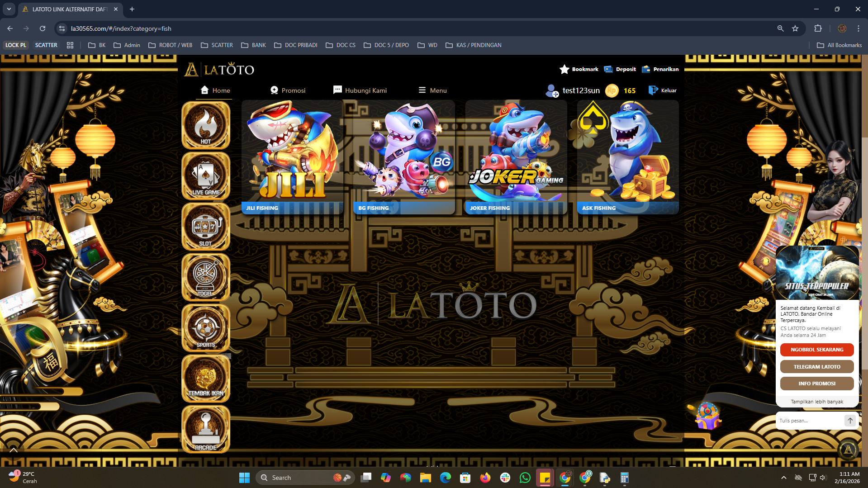Open the BG FISHING game card
Viewport: 868px width, 488px height.
coord(404,157)
